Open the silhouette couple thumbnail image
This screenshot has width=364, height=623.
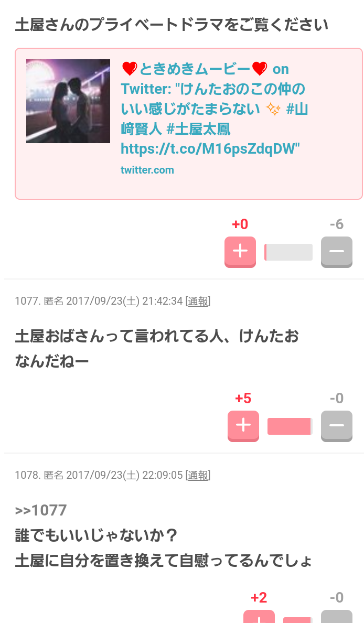click(68, 101)
